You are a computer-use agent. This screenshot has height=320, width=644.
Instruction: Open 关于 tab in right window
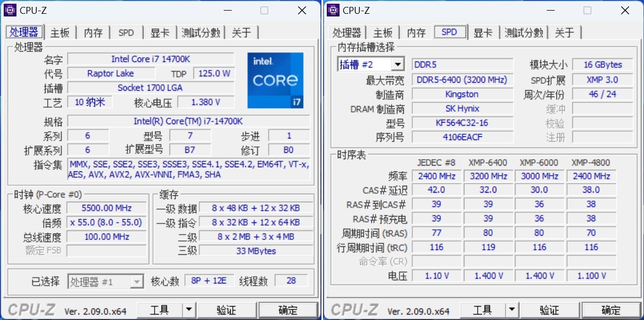(564, 32)
